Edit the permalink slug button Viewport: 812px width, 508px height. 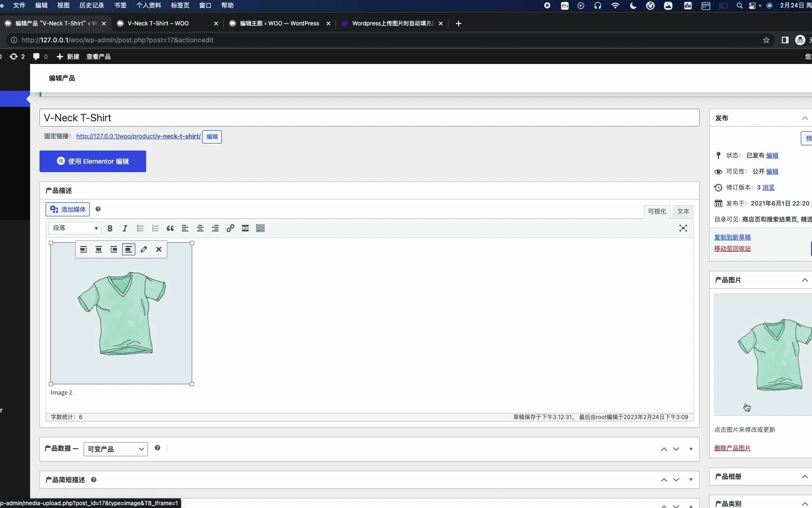[212, 137]
